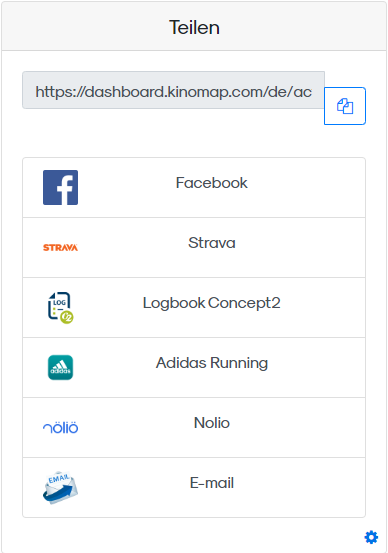388x553 pixels.
Task: Select the Nolio text label
Action: (x=212, y=423)
